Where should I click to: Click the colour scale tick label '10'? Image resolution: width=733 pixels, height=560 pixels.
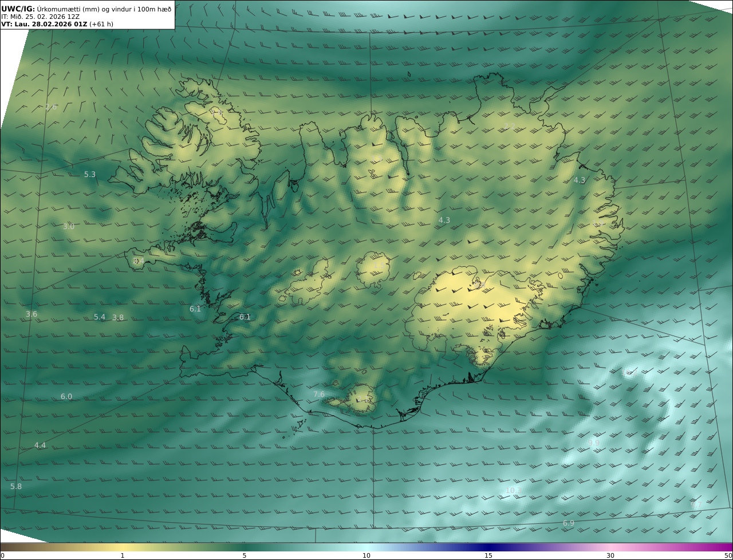click(x=366, y=555)
